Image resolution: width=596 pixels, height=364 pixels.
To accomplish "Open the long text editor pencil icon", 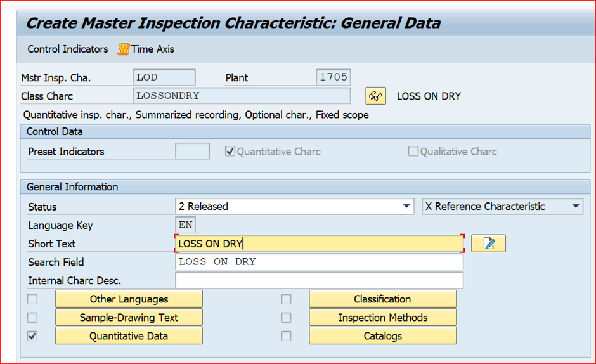I will pyautogui.click(x=488, y=244).
